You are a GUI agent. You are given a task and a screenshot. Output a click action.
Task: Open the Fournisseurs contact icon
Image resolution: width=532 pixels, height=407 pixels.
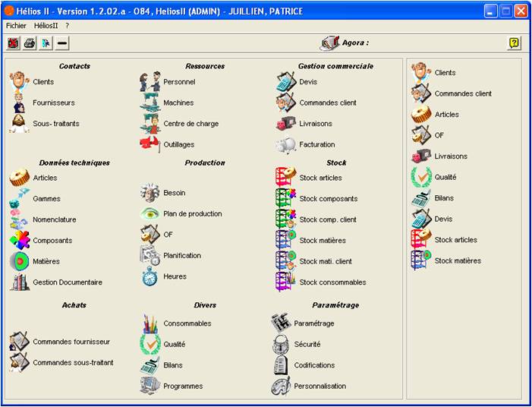coord(19,103)
